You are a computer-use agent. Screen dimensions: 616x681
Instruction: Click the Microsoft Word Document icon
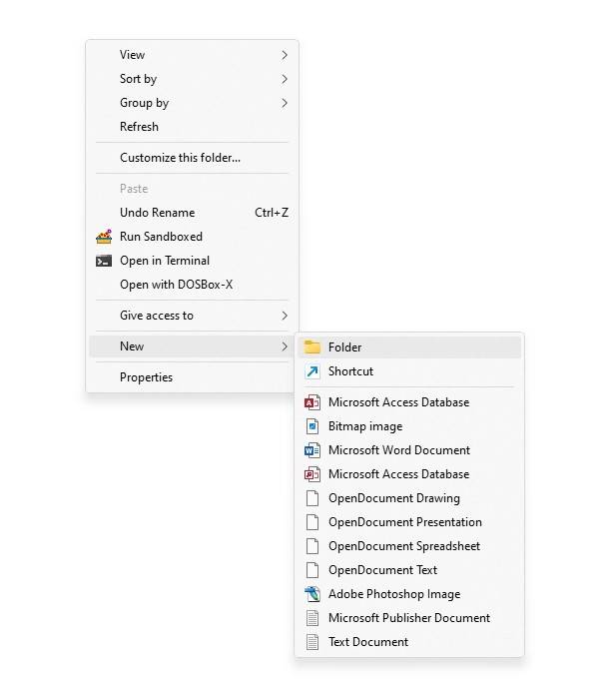(x=312, y=450)
